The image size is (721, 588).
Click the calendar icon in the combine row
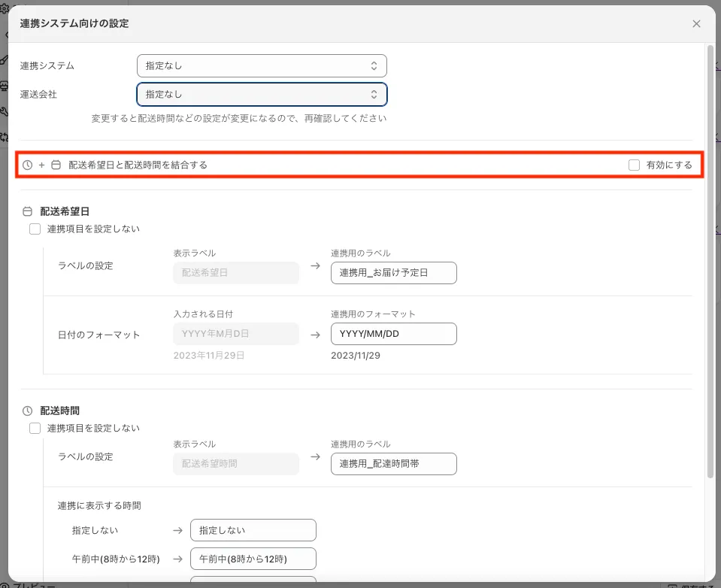pos(56,165)
